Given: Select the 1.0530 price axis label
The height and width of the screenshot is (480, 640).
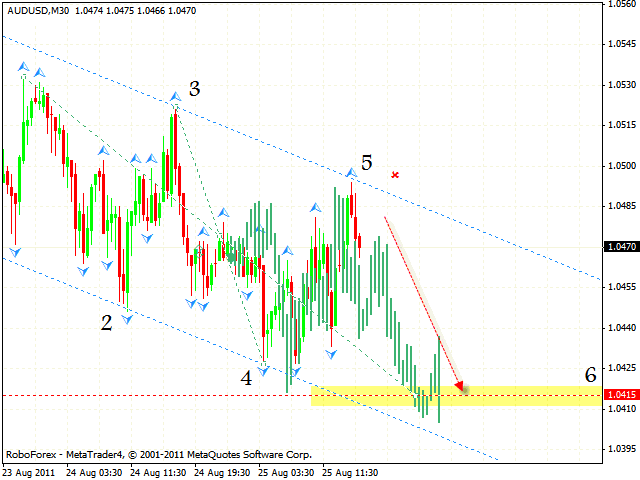Looking at the screenshot, I should click(622, 85).
